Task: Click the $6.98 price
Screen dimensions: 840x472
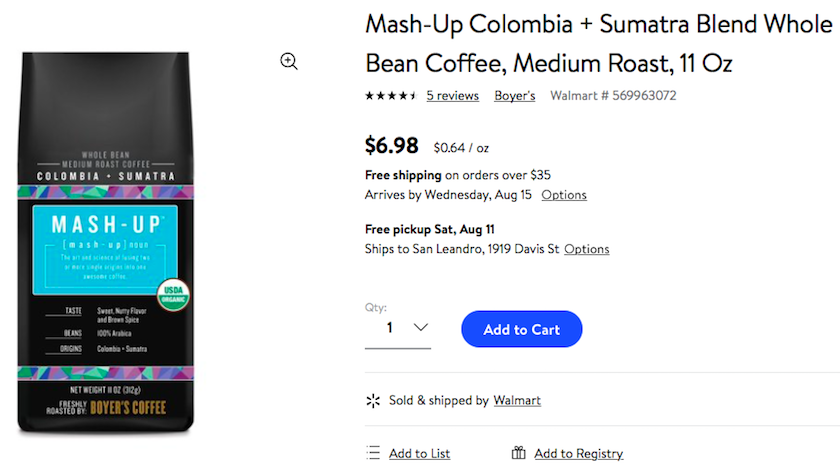Action: pyautogui.click(x=392, y=146)
